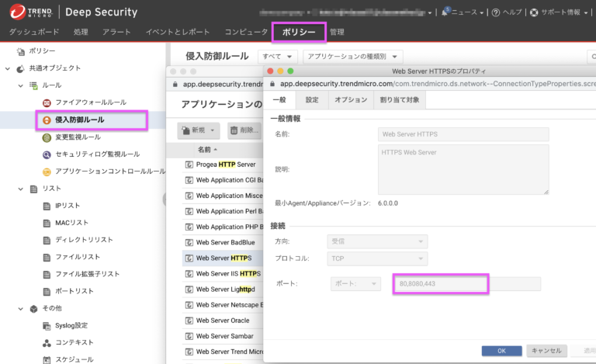Select the Web Server Lighttpd row
Screen dimensions: 596x364
(223, 289)
